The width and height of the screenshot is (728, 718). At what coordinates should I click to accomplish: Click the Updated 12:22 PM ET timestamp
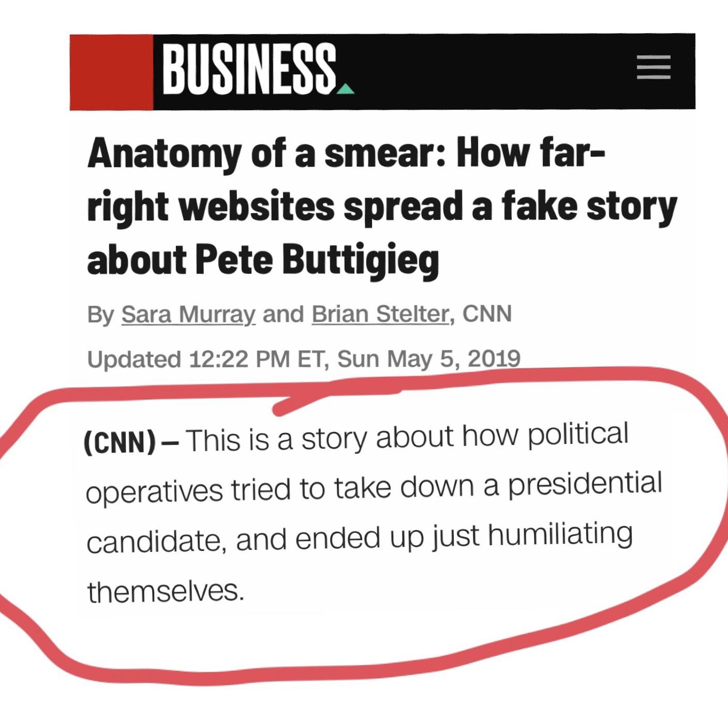click(304, 358)
